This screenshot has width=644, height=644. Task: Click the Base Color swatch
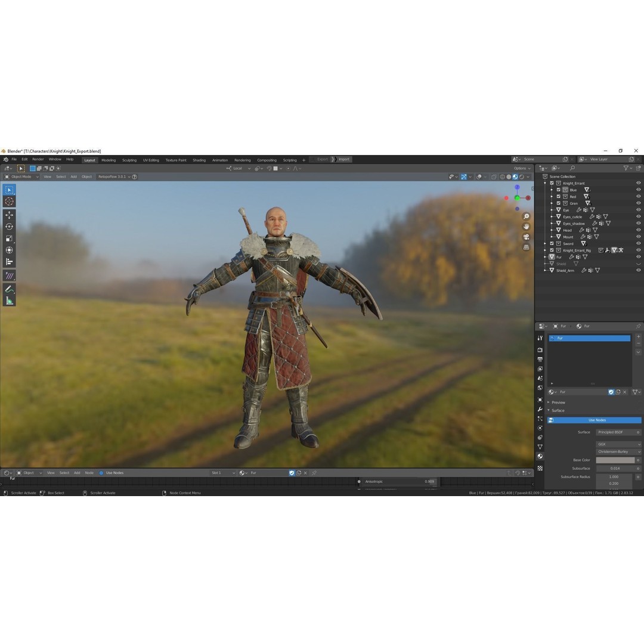coord(615,460)
